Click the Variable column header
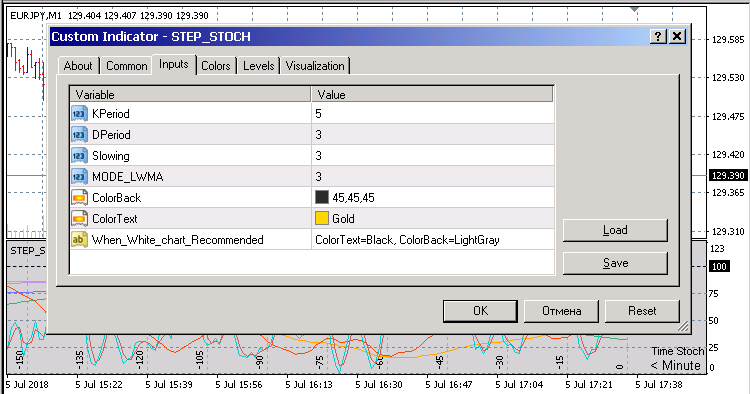Image resolution: width=750 pixels, height=394 pixels. click(190, 94)
